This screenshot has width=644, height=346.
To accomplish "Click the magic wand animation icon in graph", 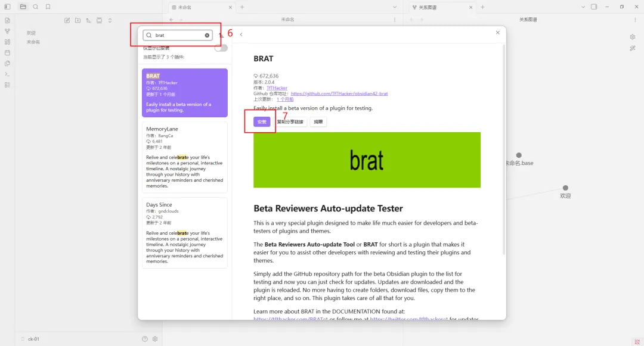I will pos(633,48).
